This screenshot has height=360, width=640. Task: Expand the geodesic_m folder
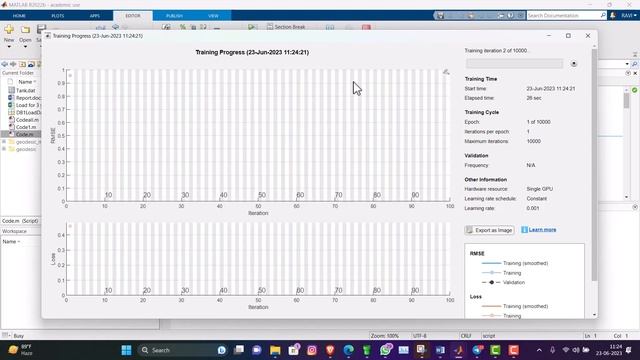tap(4, 142)
